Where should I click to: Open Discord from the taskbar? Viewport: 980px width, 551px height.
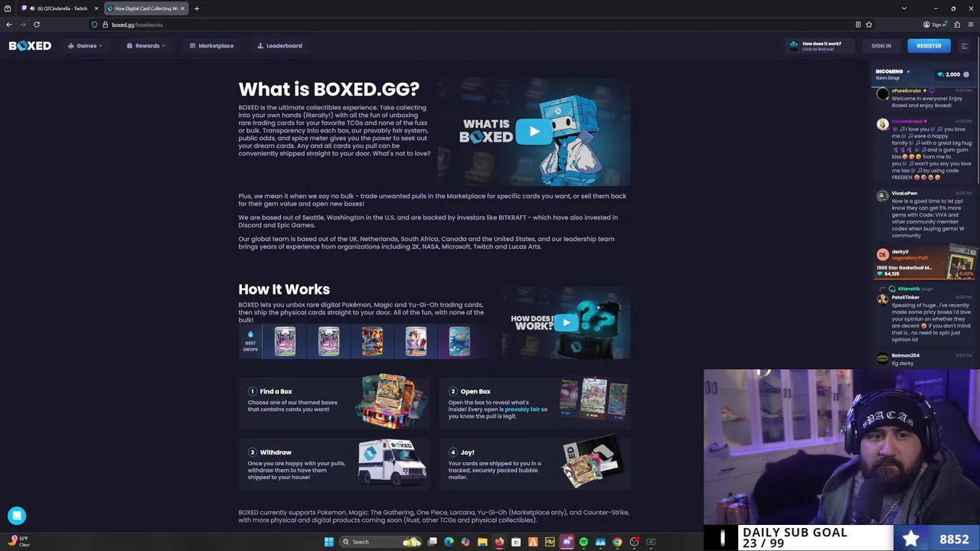click(567, 542)
